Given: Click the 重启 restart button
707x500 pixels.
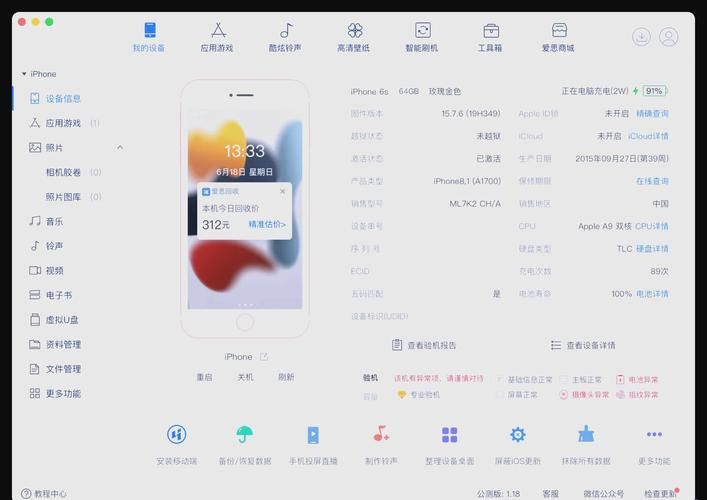Looking at the screenshot, I should point(204,377).
